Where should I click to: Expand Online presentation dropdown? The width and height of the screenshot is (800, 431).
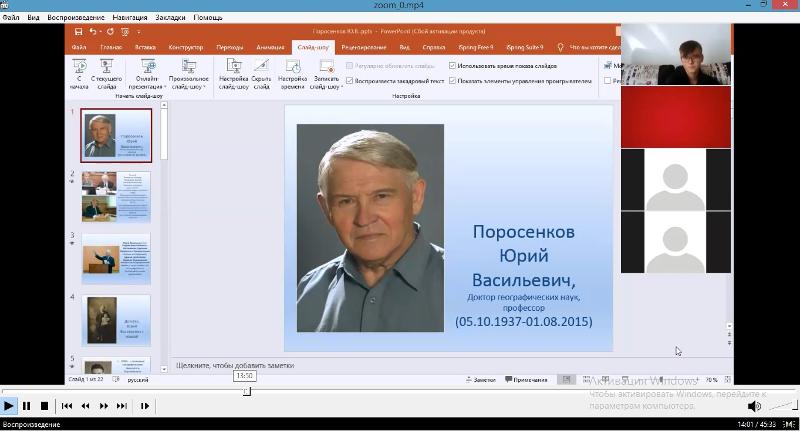[x=148, y=86]
